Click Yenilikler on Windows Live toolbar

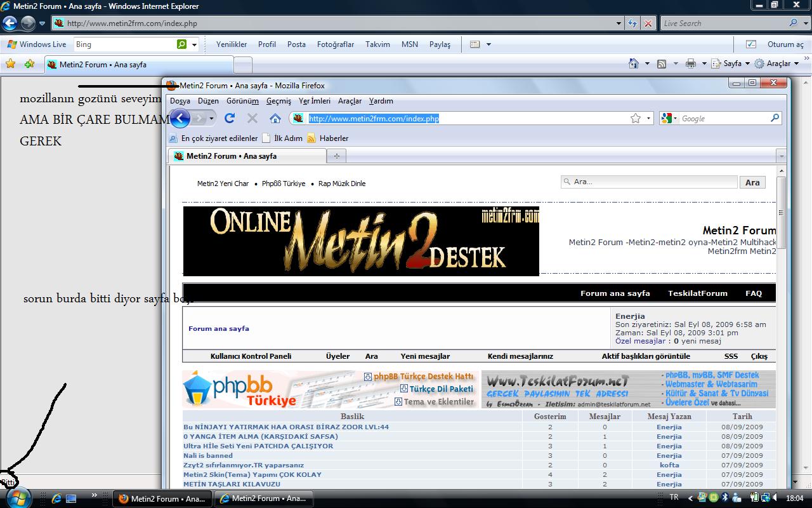click(x=232, y=44)
